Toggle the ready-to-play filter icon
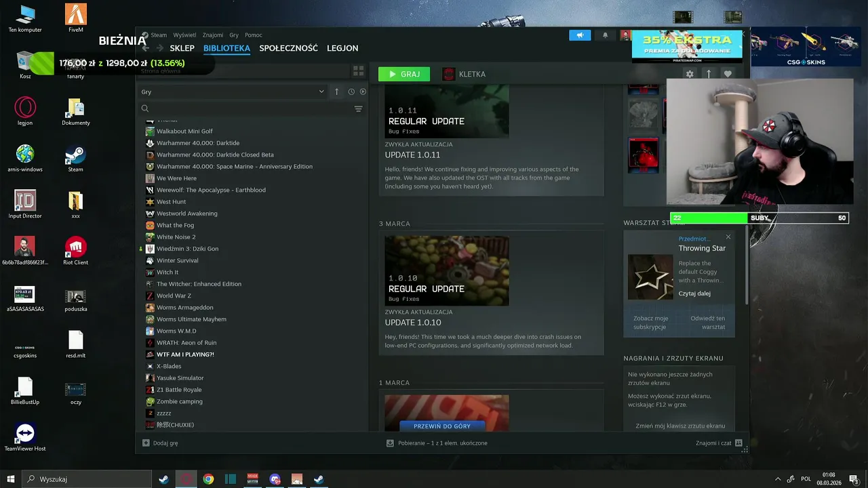Screen dimensions: 868x488 (x=363, y=91)
